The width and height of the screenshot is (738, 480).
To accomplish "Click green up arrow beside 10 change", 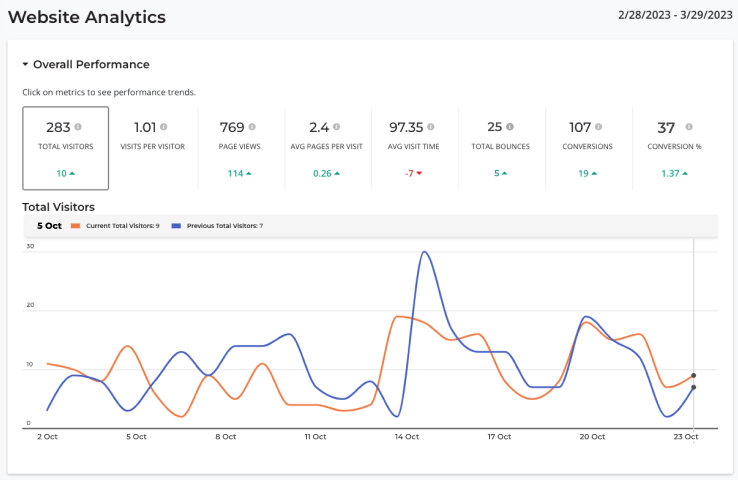I will 72,173.
